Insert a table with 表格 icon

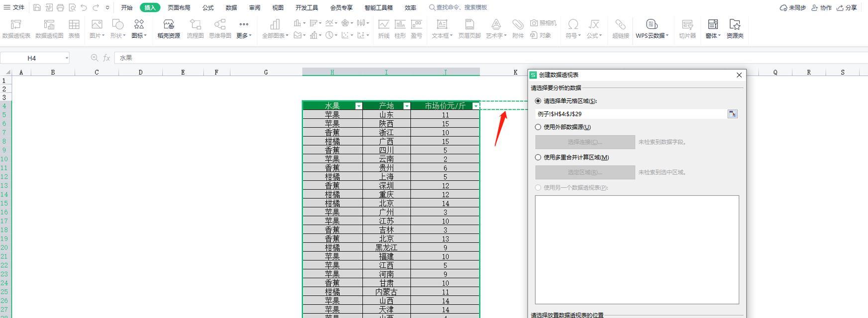click(x=74, y=29)
